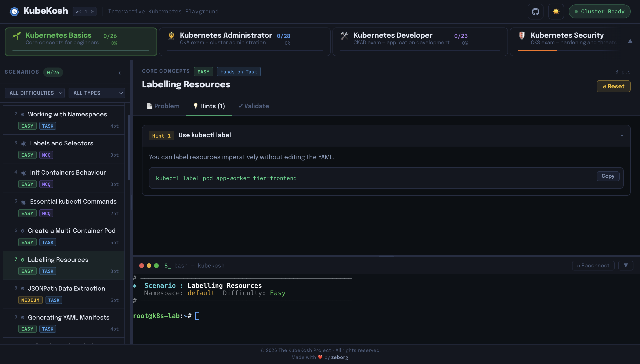This screenshot has height=364, width=640.
Task: Click the TASK badge on Working with Namespaces
Action: tap(47, 126)
